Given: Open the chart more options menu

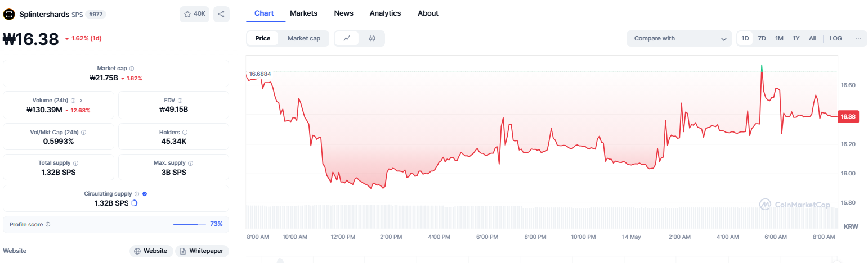Looking at the screenshot, I should point(858,38).
